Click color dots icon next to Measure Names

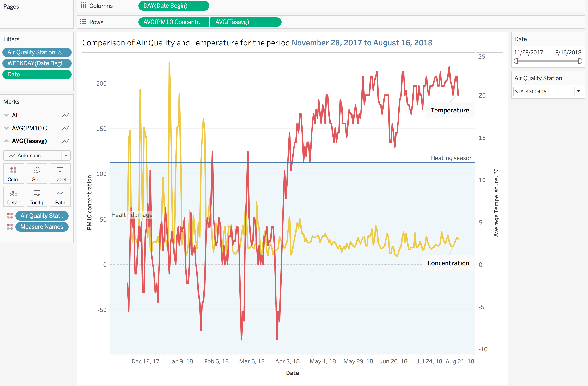pyautogui.click(x=10, y=227)
